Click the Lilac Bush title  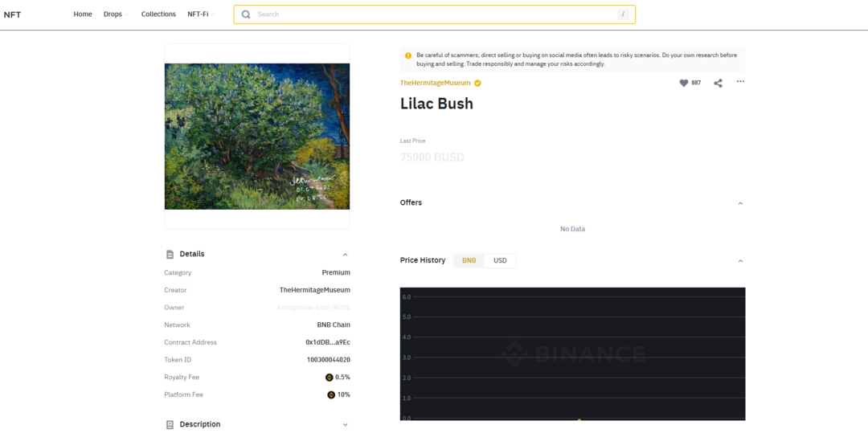tap(436, 104)
